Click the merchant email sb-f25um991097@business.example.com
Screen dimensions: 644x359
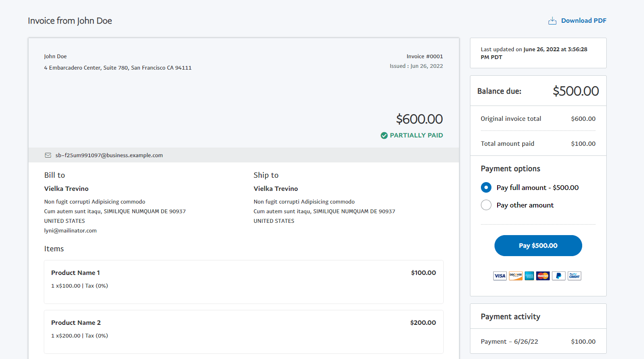coord(109,155)
